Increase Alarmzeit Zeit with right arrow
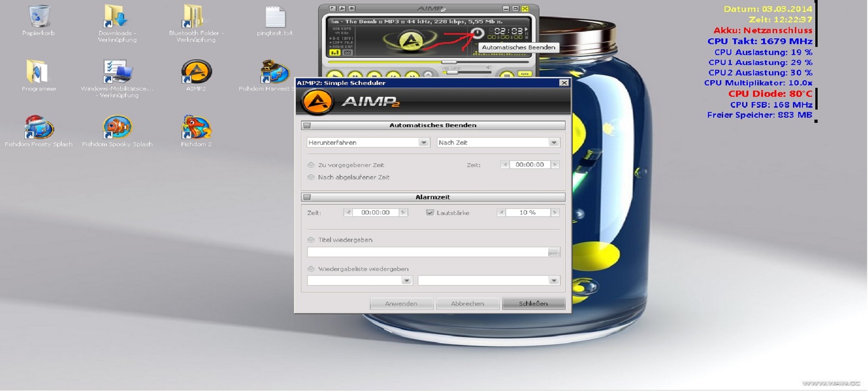The height and width of the screenshot is (391, 868). click(403, 213)
